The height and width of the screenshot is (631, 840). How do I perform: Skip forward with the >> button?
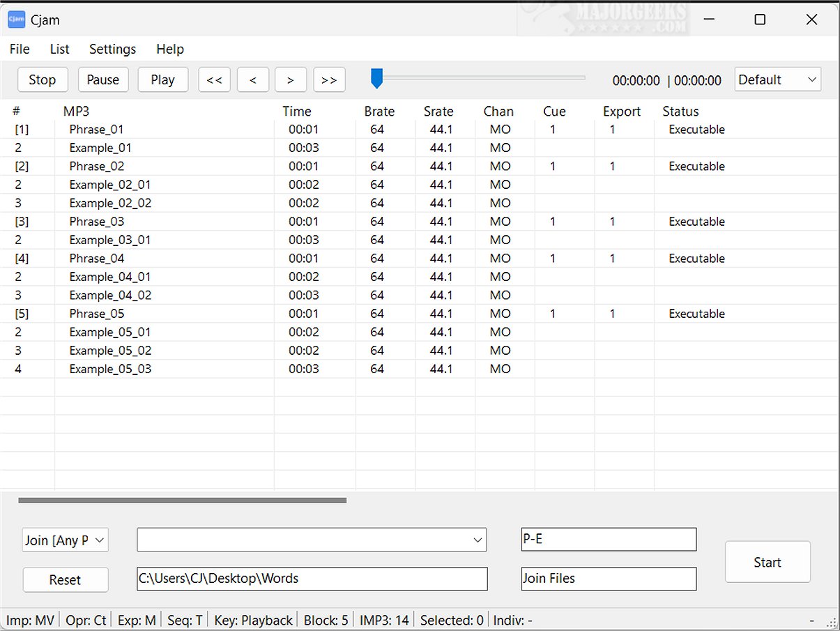click(329, 79)
